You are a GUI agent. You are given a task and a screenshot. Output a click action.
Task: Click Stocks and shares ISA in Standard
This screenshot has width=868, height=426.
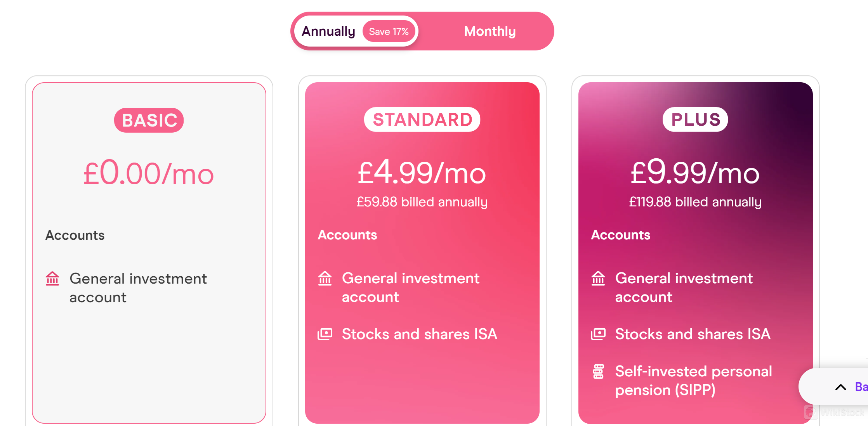pos(419,334)
